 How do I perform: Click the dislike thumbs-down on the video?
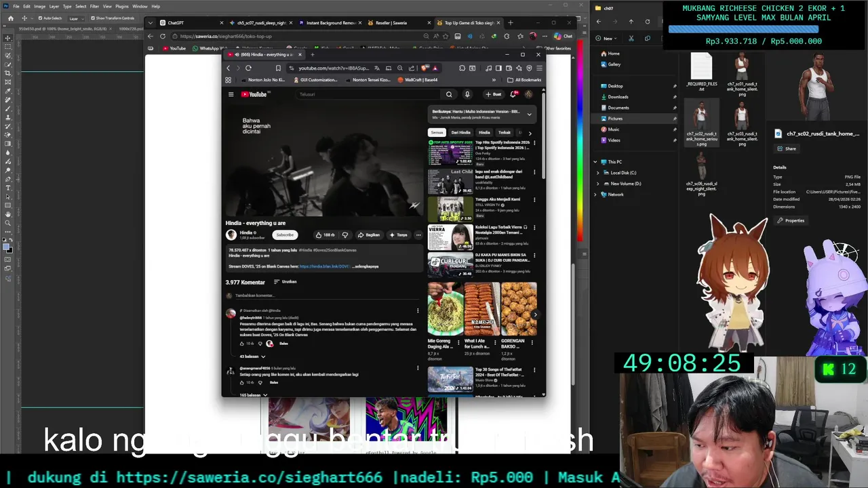[345, 235]
